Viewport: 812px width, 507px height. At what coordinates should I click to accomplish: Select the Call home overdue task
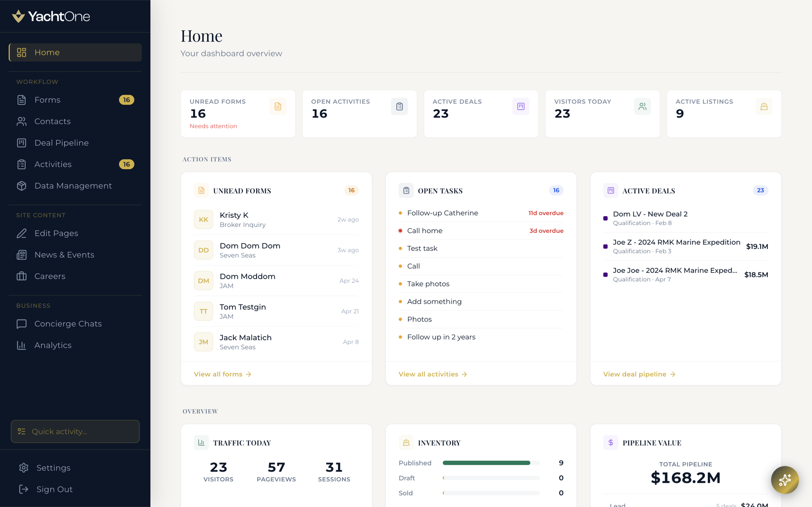pyautogui.click(x=481, y=230)
